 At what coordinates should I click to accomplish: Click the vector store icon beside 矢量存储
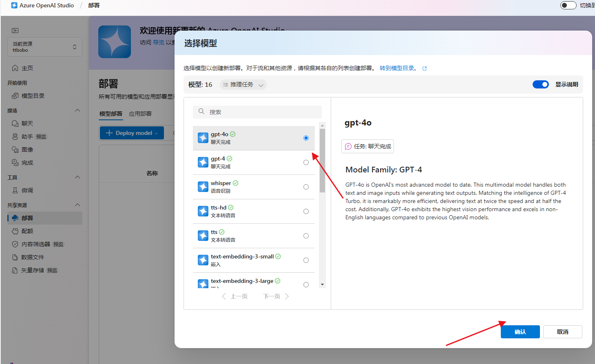[15, 270]
